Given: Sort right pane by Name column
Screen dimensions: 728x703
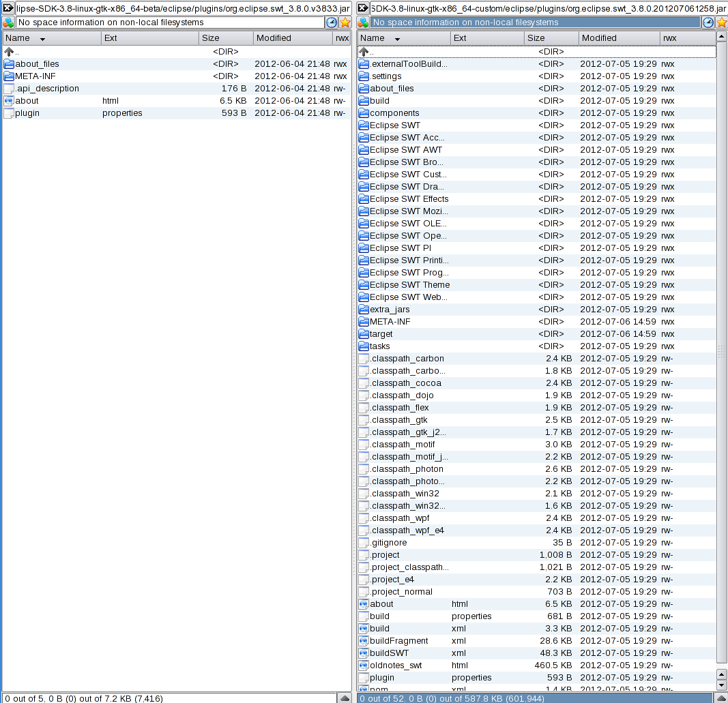Looking at the screenshot, I should pyautogui.click(x=403, y=38).
